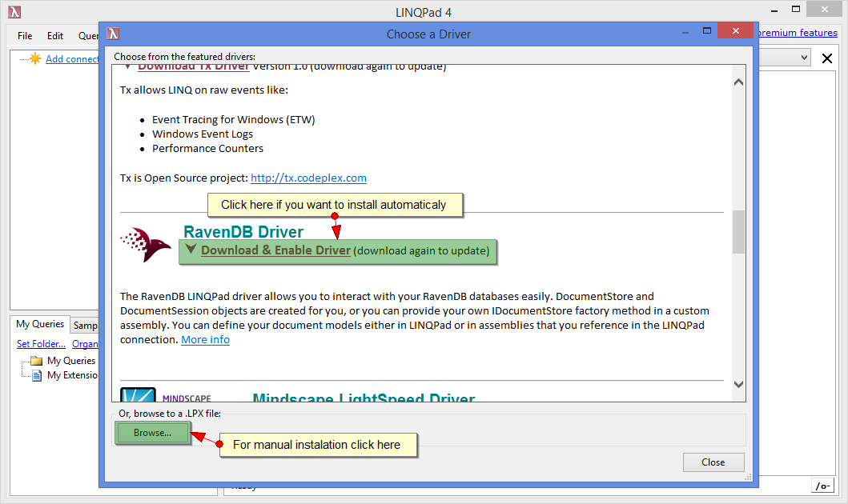This screenshot has height=504, width=848.
Task: Select the My Queries folder icon
Action: click(36, 361)
